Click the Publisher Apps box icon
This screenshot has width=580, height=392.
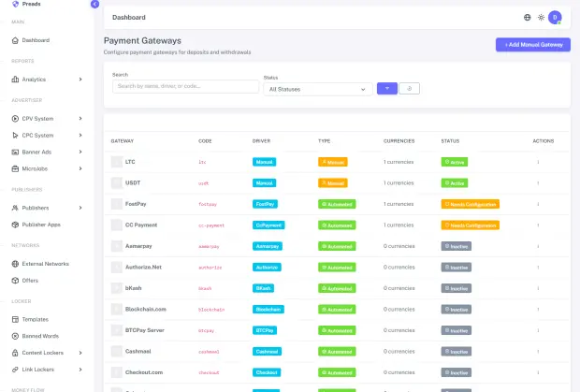click(15, 225)
